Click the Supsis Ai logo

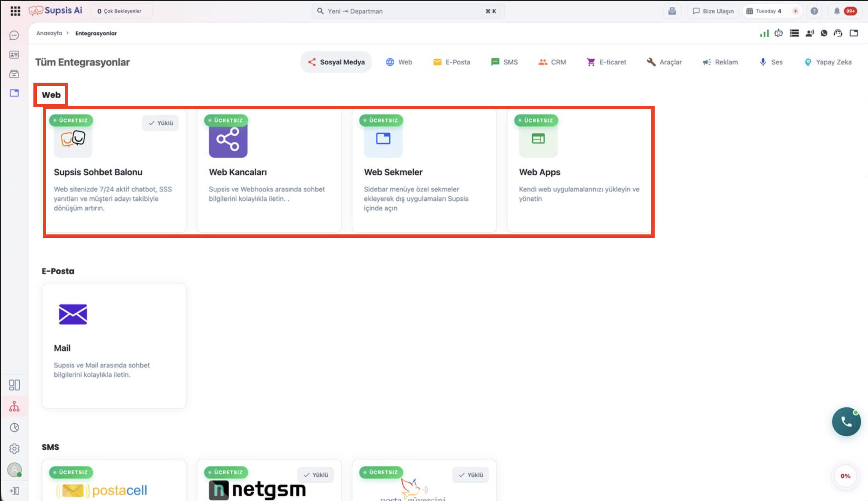click(55, 11)
